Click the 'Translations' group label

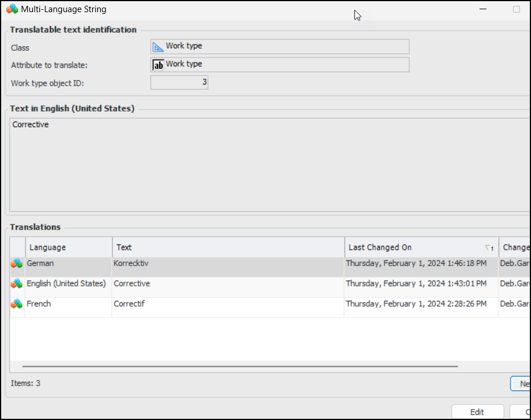coord(35,227)
